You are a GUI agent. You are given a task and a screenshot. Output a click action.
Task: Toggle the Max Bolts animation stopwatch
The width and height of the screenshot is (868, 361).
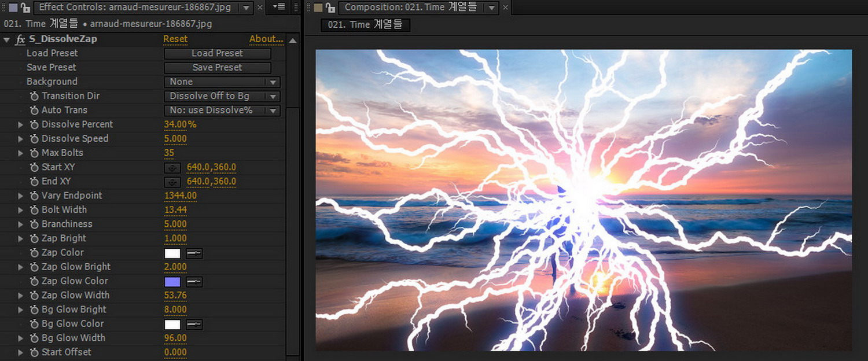[x=34, y=153]
